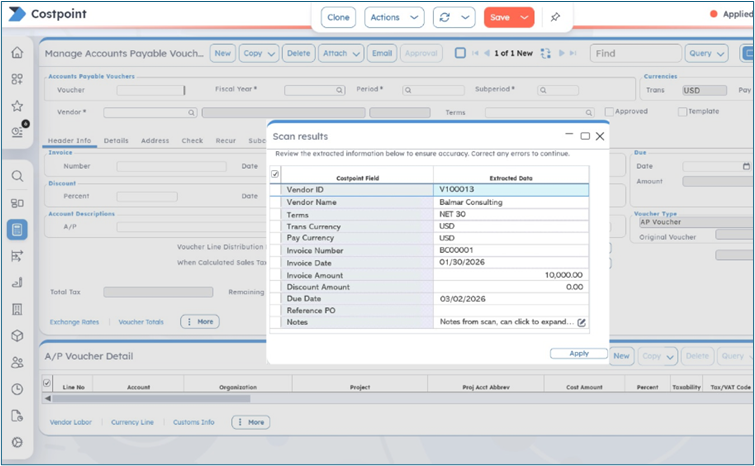Image resolution: width=755 pixels, height=466 pixels.
Task: Click the Find search field
Action: tap(633, 53)
